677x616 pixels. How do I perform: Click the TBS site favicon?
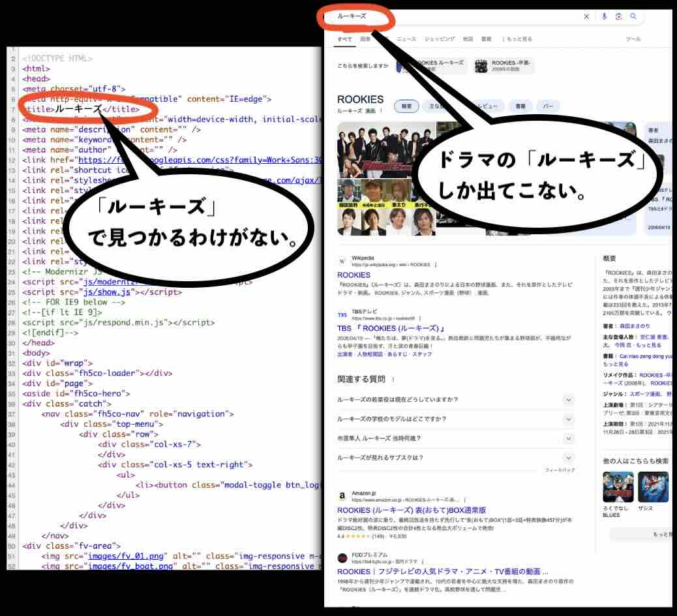pos(342,315)
